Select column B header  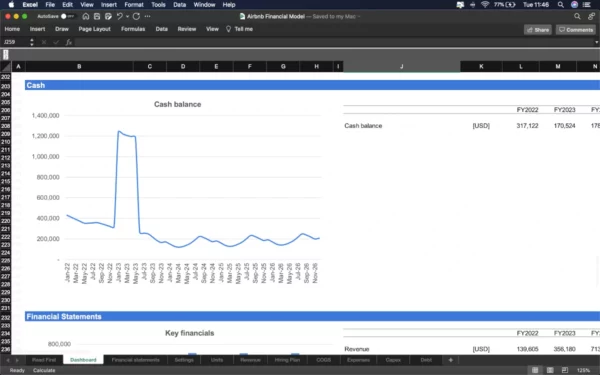pos(79,67)
